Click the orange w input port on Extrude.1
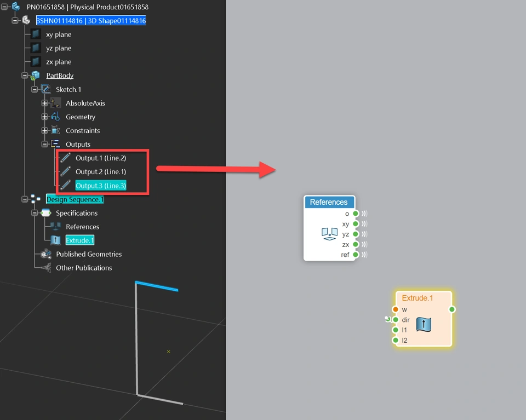This screenshot has height=420, width=526. [396, 309]
